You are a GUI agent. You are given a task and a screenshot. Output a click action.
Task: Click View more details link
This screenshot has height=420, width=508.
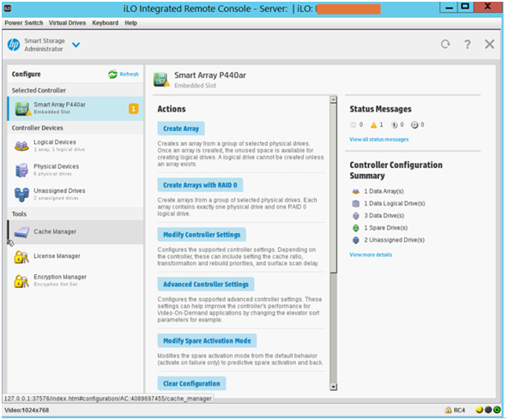(371, 255)
